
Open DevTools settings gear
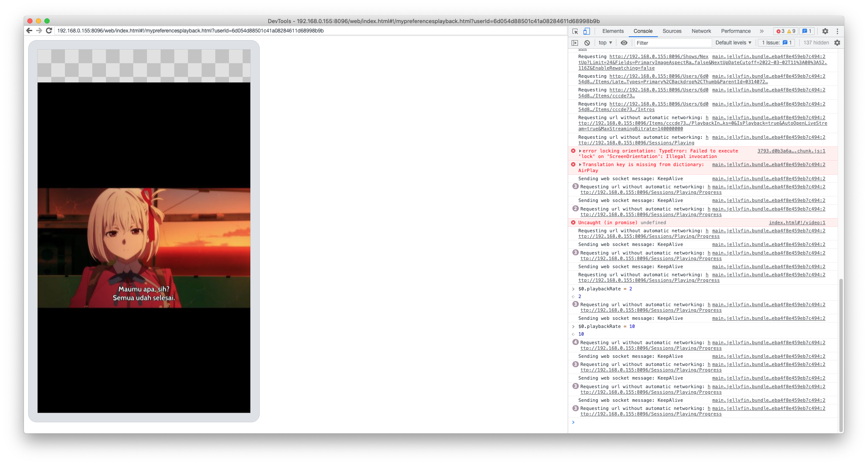pos(825,31)
